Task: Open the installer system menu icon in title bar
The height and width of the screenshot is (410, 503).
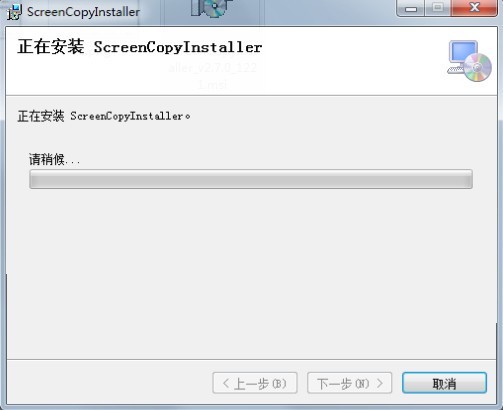Action: click(x=14, y=12)
